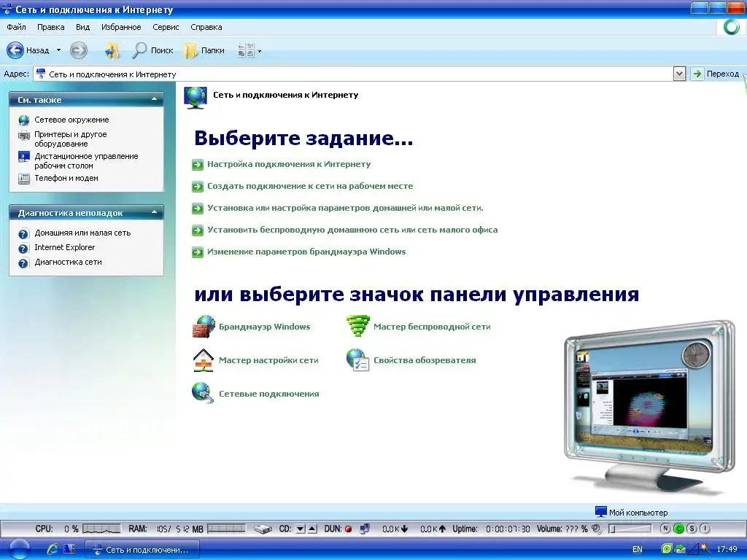The height and width of the screenshot is (560, 747).
Task: Click arrow icon beside Изменение параметров брандмауэра
Action: (x=198, y=252)
